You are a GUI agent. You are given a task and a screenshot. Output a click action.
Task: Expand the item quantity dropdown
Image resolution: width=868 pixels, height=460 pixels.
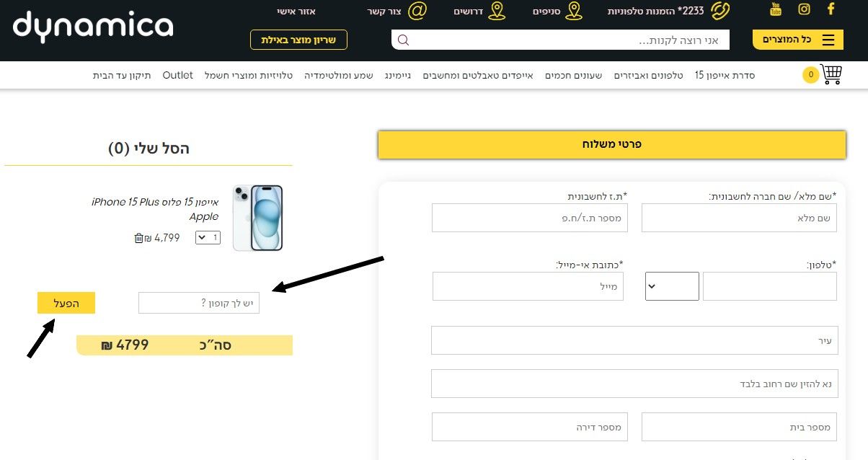tap(208, 238)
